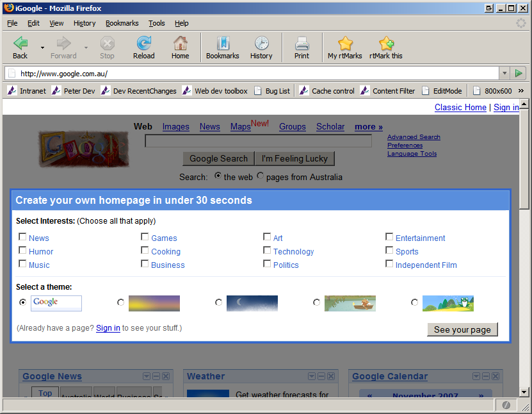Expand the address bar URL dropdown
The image size is (532, 414).
[504, 73]
